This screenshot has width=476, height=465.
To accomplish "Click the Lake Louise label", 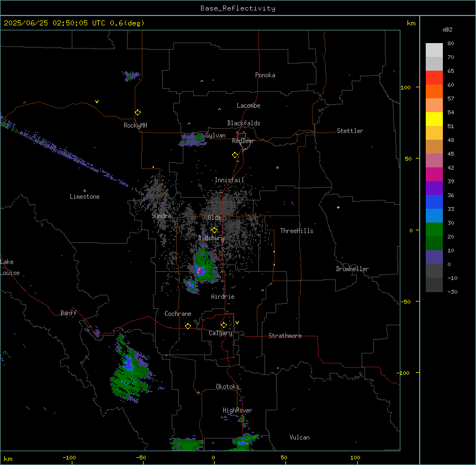I will click(x=10, y=267).
